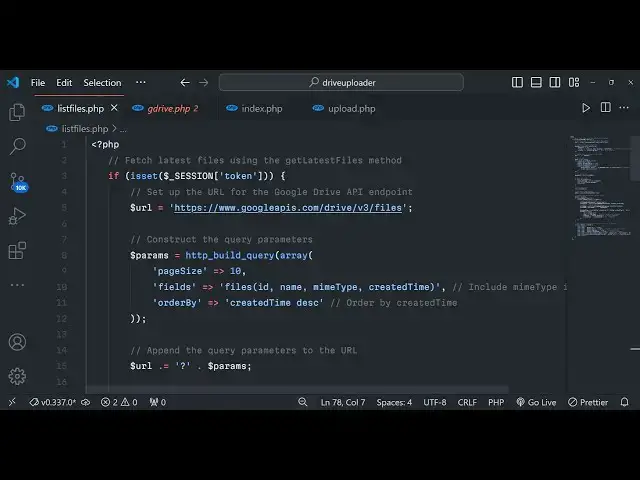Open the Explorer view in activity bar
640x480 pixels.
17,112
